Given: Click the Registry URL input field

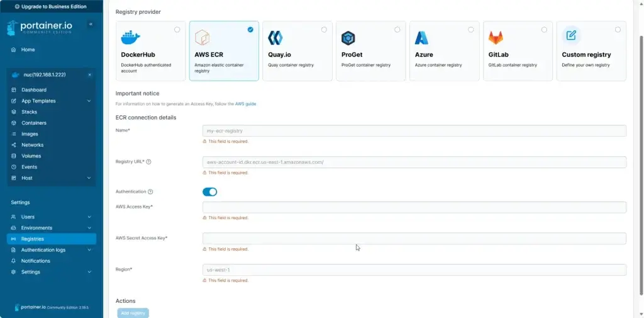Looking at the screenshot, I should [x=414, y=162].
